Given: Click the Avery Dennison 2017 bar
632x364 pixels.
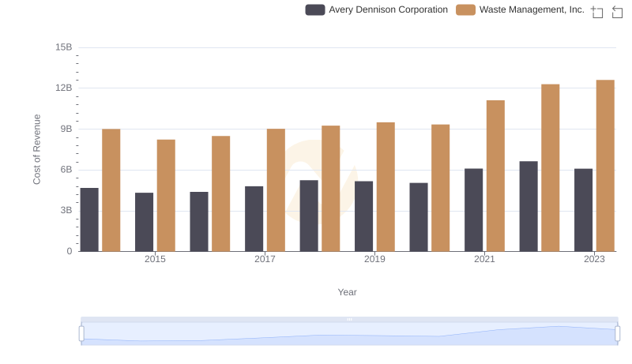Looking at the screenshot, I should tap(254, 219).
